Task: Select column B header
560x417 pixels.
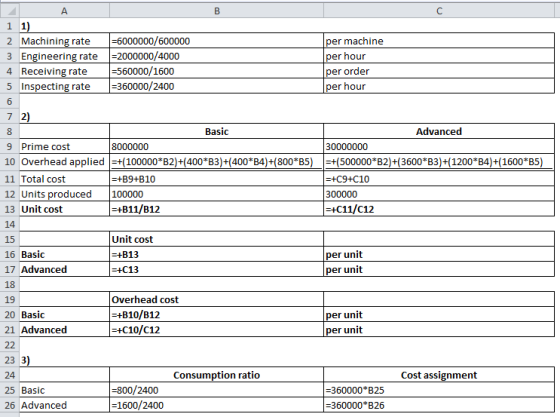Action: click(x=216, y=11)
